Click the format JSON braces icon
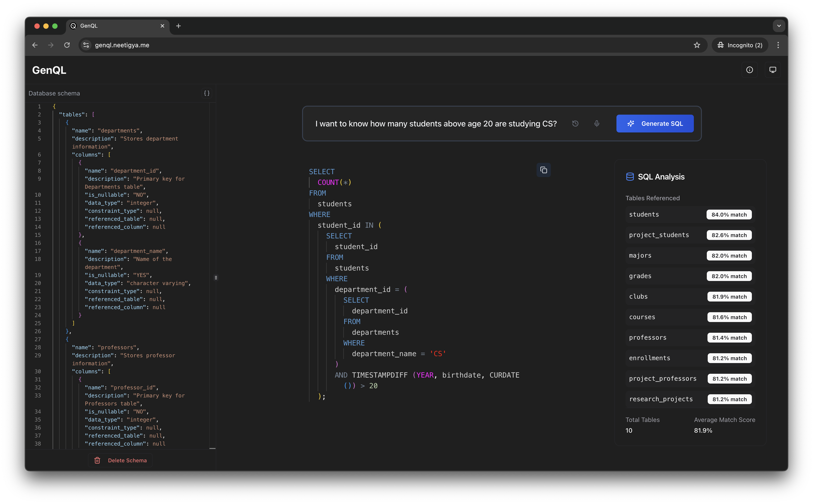 pyautogui.click(x=207, y=93)
